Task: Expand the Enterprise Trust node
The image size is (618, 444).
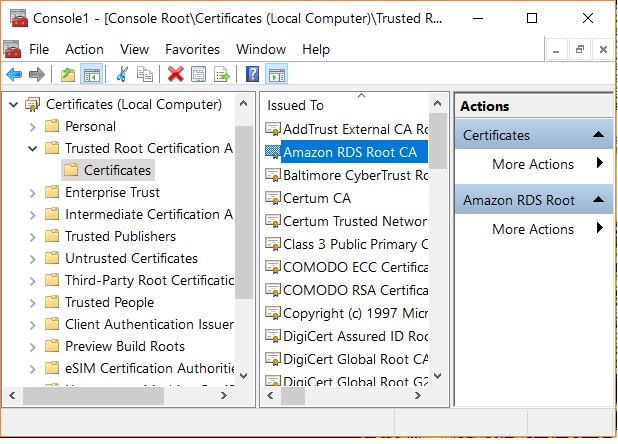Action: [x=33, y=193]
